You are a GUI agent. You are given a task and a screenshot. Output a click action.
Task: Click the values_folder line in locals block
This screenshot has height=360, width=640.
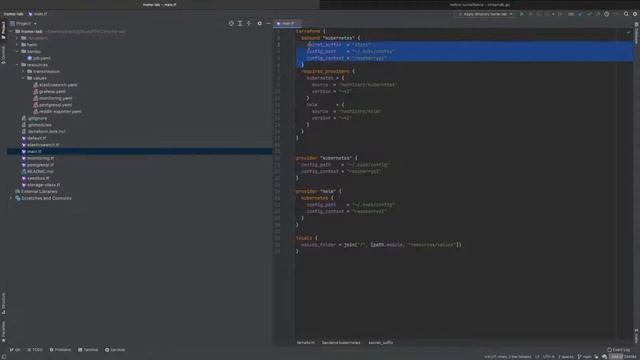tap(381, 244)
